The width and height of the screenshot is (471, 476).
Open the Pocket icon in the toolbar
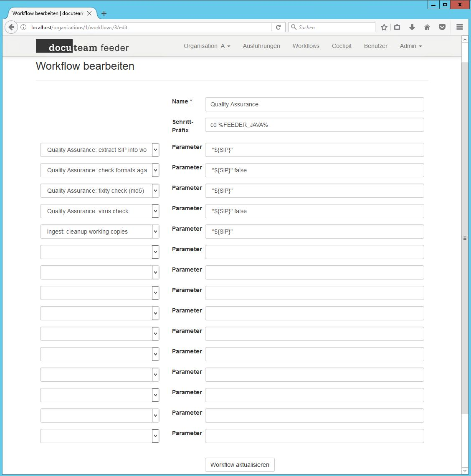(442, 27)
